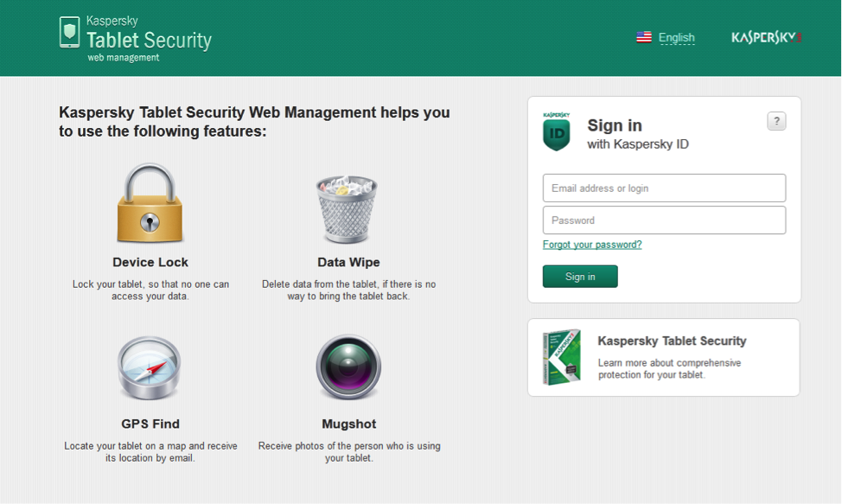This screenshot has height=504, width=842.
Task: Click the Device Lock heading
Action: click(x=150, y=263)
